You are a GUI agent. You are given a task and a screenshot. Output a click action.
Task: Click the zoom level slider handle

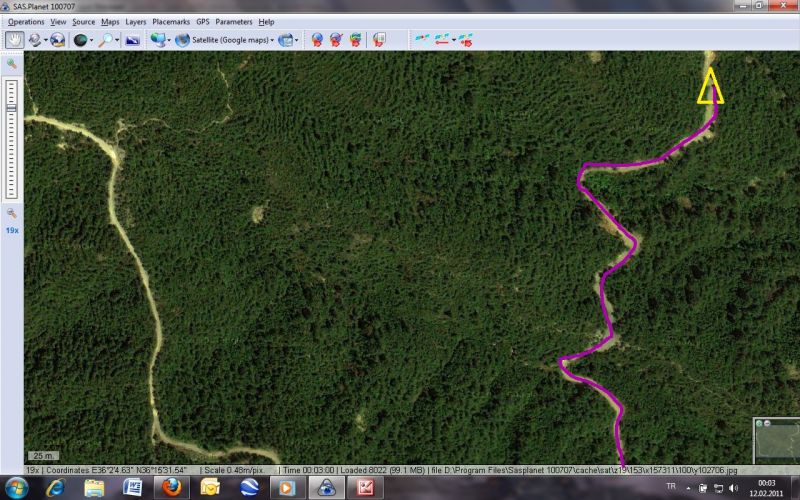(x=12, y=107)
